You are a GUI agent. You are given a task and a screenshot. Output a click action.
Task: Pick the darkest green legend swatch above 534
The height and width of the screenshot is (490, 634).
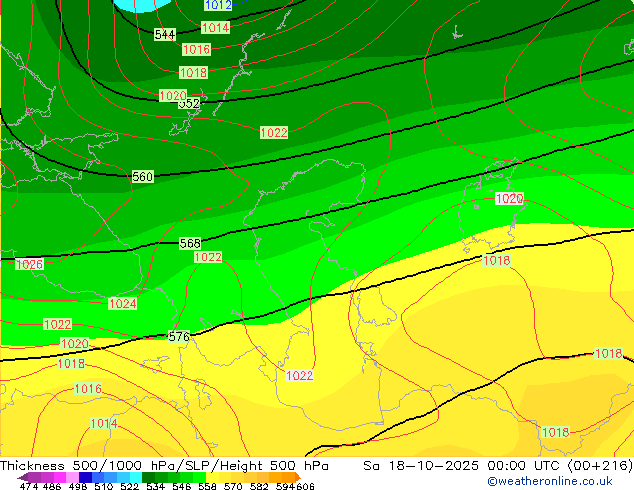coord(148,477)
